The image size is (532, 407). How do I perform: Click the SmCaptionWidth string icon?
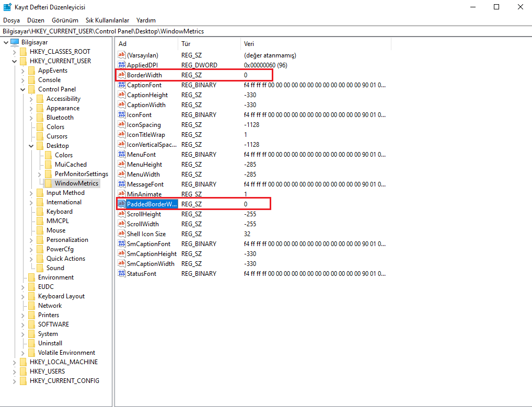[121, 263]
